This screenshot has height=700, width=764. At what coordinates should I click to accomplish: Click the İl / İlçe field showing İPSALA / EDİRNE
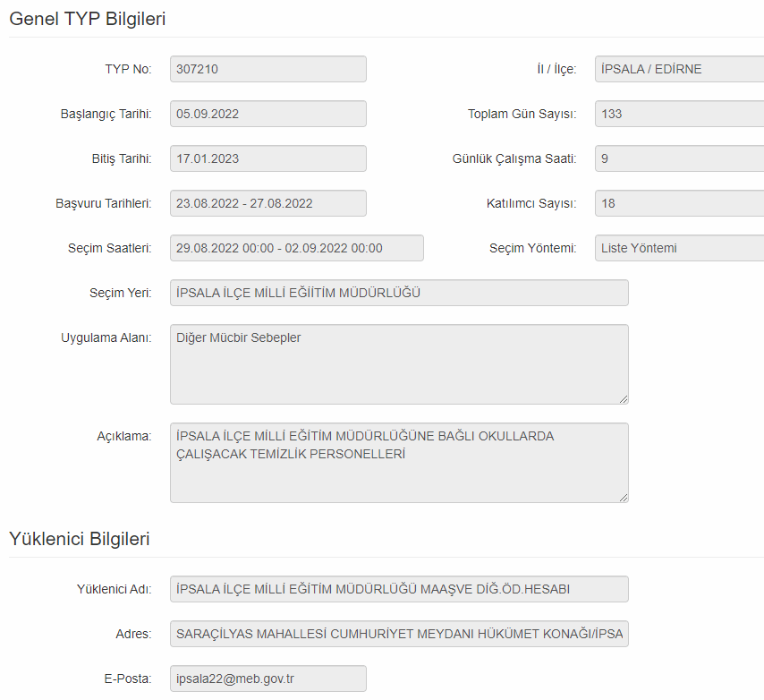678,69
